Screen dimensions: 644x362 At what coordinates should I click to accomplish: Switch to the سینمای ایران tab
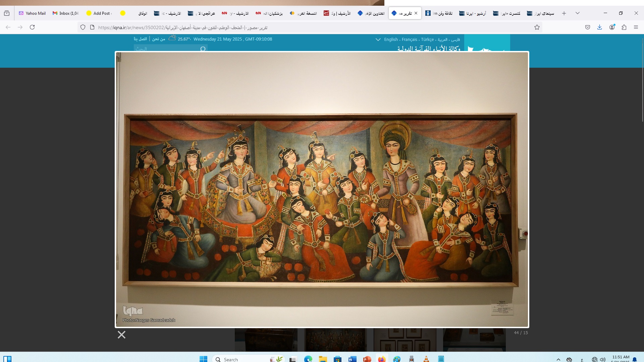pos(540,13)
